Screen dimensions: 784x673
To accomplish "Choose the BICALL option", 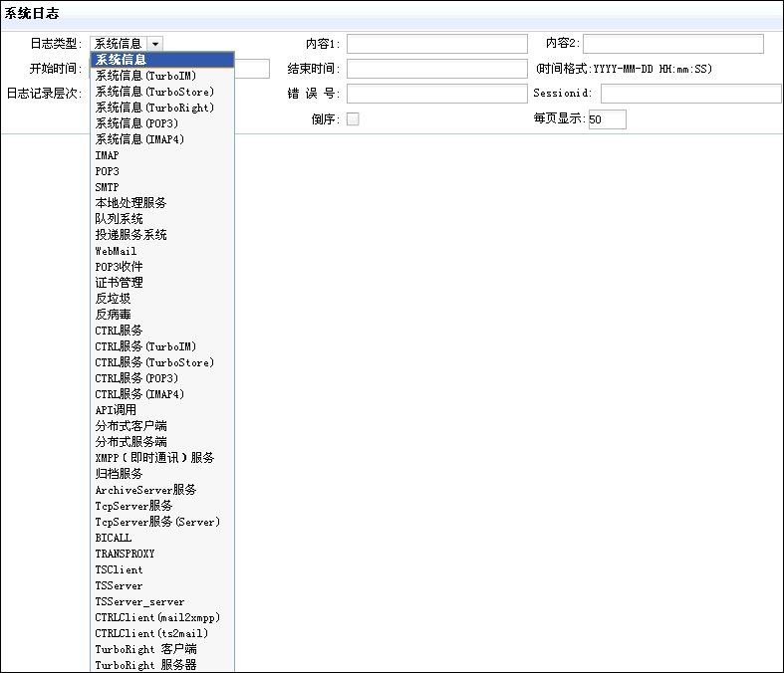I will click(113, 538).
